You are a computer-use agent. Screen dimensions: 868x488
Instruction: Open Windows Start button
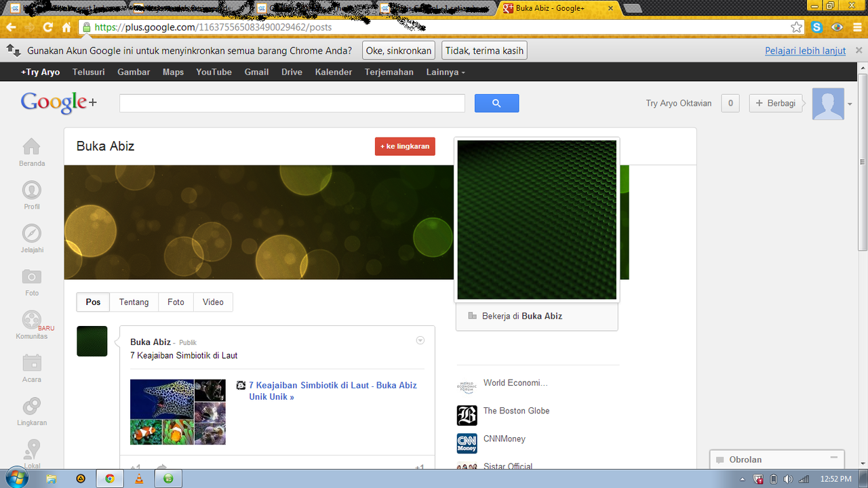tap(16, 479)
